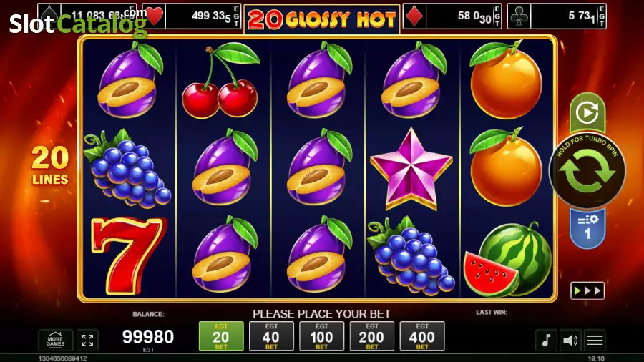644x362 pixels.
Task: Open More Games lobby
Action: 55,340
